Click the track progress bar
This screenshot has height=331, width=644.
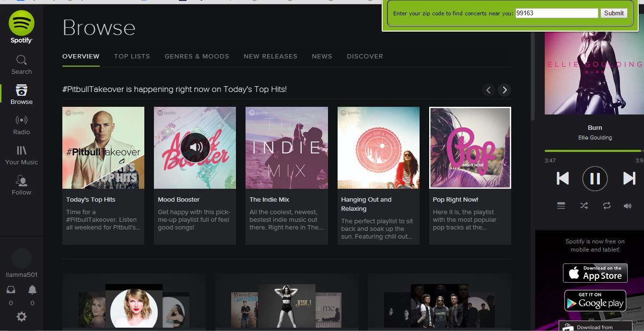[x=594, y=151]
